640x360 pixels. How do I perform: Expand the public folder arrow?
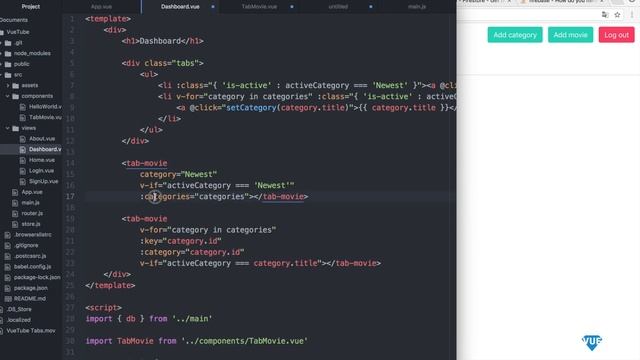click(1, 64)
